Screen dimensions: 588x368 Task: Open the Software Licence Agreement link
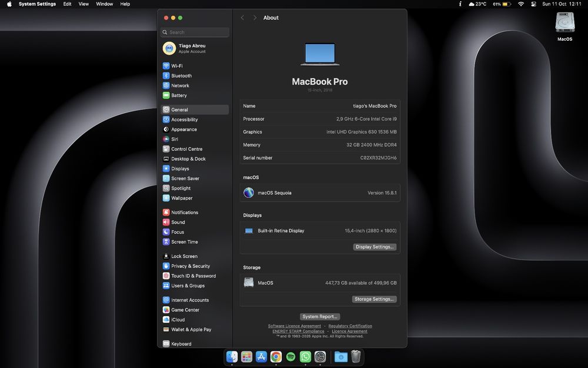(x=295, y=326)
